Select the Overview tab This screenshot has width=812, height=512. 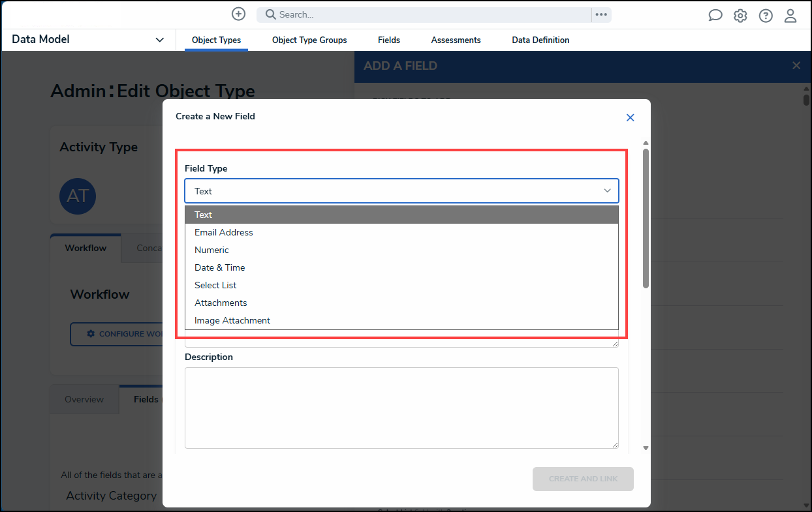[x=84, y=399]
